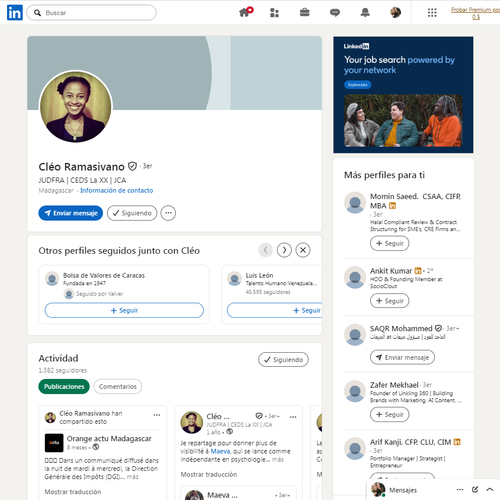Click Premium badge next to Momin Saeed MBA
Viewport: 500px width, 500px height.
click(x=392, y=206)
